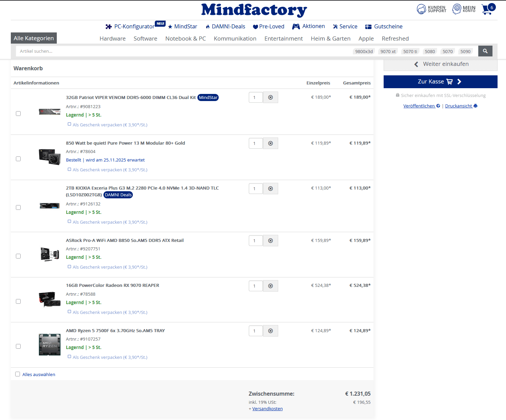Enable gift wrap for AMD Ryzen 5 7500F
Image resolution: width=506 pixels, height=420 pixels.
pyautogui.click(x=69, y=357)
